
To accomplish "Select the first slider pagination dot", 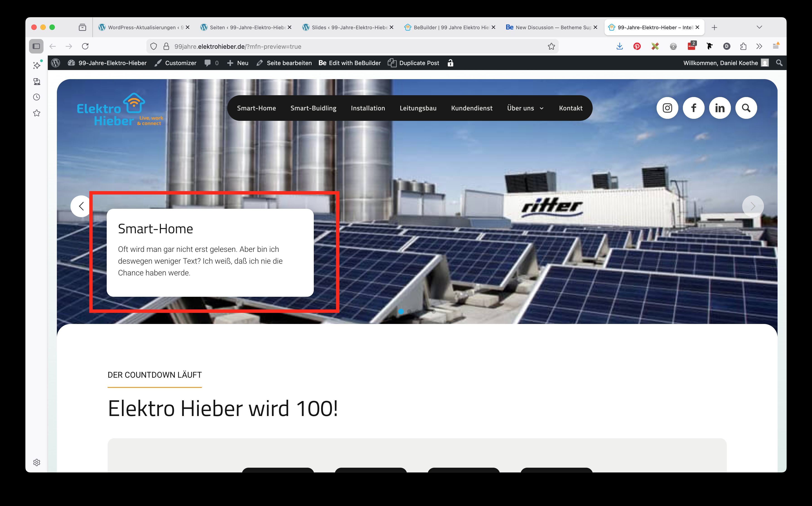I will coord(401,311).
